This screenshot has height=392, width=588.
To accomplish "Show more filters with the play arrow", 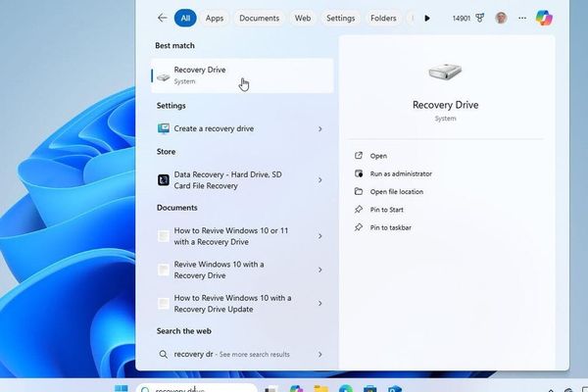I will pos(427,18).
